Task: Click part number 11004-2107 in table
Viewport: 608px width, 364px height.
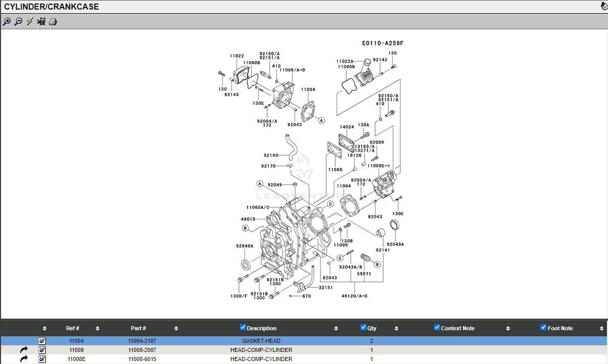Action: point(142,341)
